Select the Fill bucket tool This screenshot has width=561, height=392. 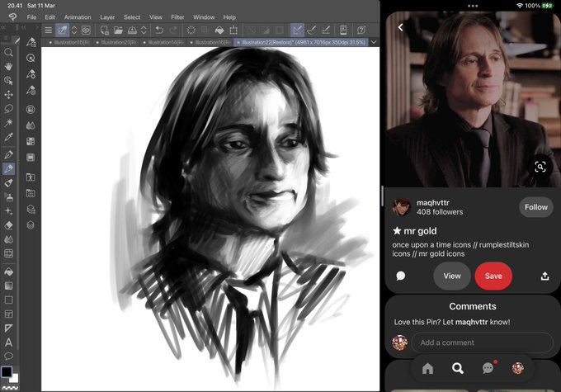click(x=8, y=272)
